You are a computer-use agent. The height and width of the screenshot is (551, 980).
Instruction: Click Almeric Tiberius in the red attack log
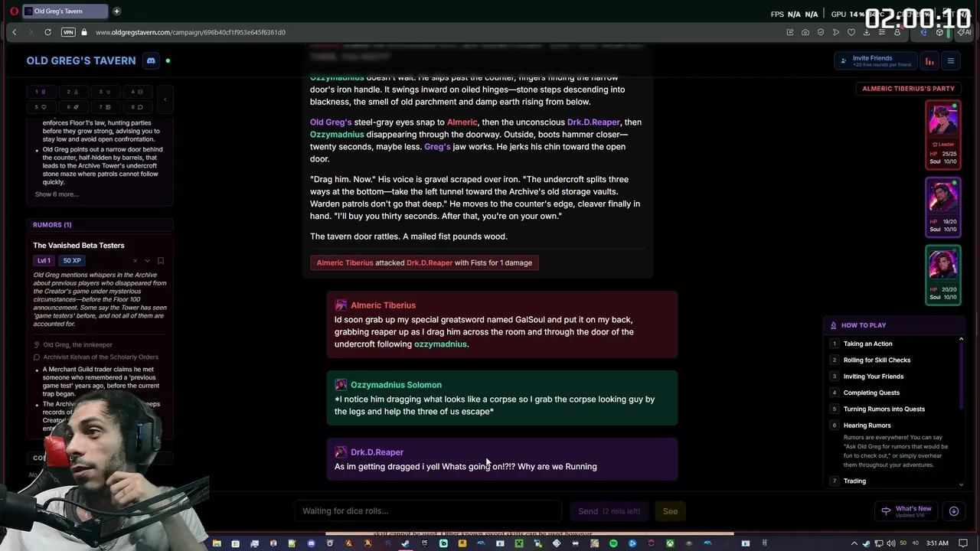tap(345, 262)
